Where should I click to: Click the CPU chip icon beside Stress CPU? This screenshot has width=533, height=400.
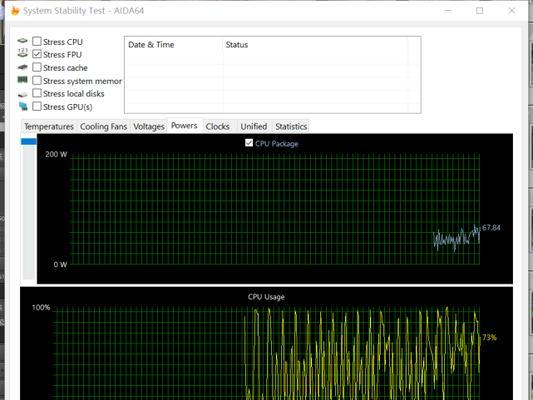pos(22,41)
